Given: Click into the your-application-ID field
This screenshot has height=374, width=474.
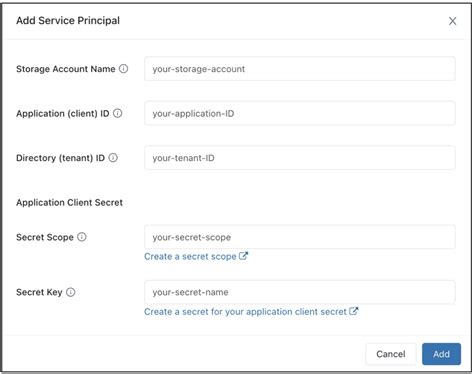Looking at the screenshot, I should [x=300, y=113].
